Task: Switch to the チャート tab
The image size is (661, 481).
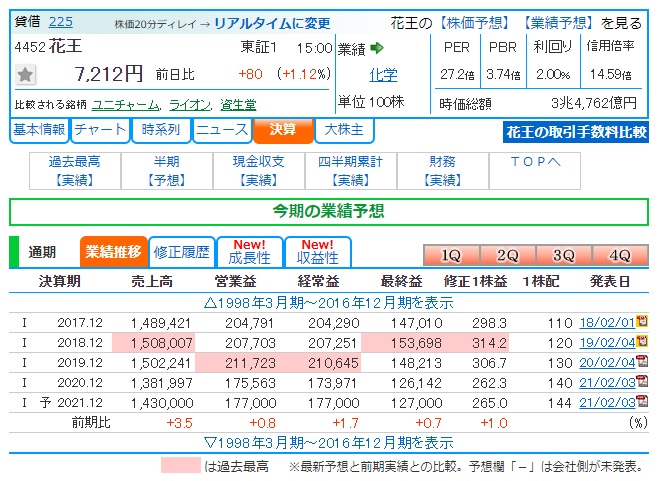Action: tap(100, 130)
